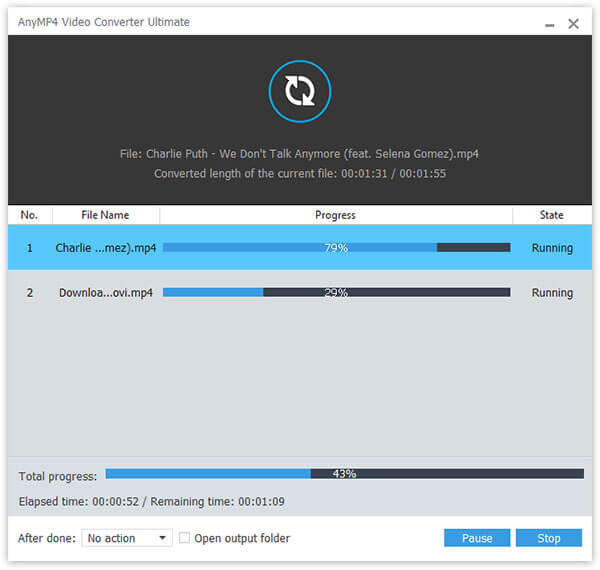Stop the conversion
The height and width of the screenshot is (570, 600).
[x=549, y=538]
